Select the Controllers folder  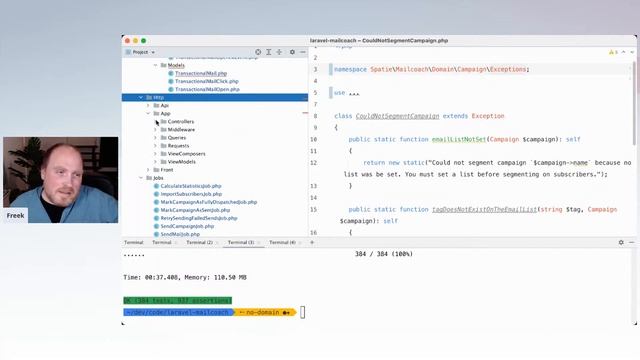(x=181, y=122)
